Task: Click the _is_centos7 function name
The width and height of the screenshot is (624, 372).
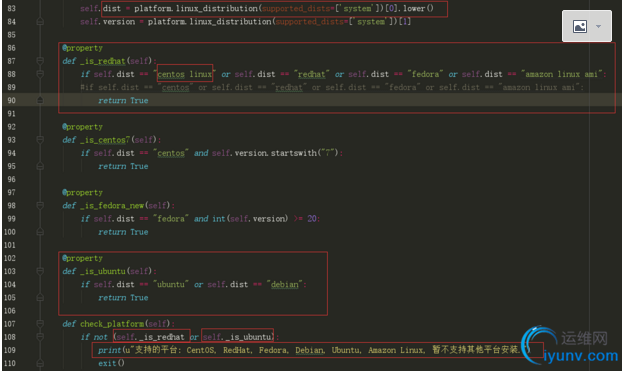Action: coord(105,140)
